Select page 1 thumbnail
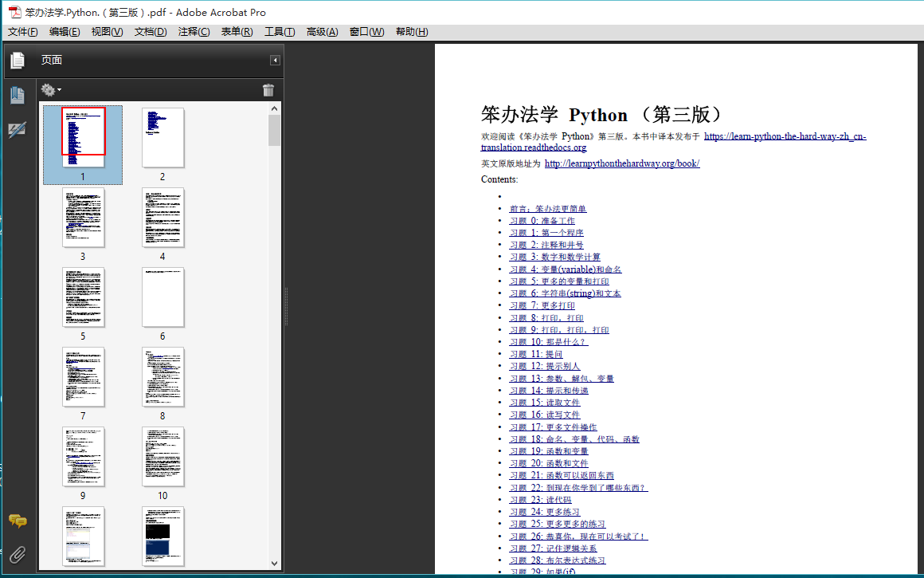 coord(83,137)
